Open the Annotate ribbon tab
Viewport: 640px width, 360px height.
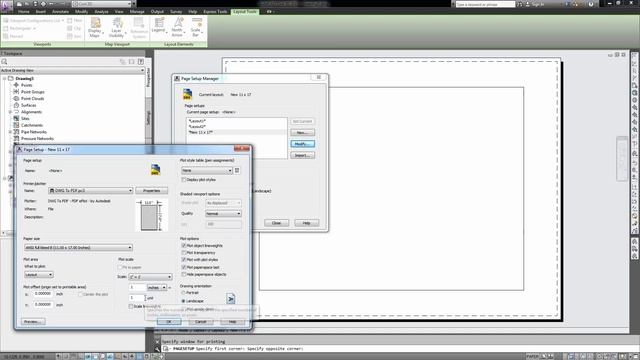60,12
